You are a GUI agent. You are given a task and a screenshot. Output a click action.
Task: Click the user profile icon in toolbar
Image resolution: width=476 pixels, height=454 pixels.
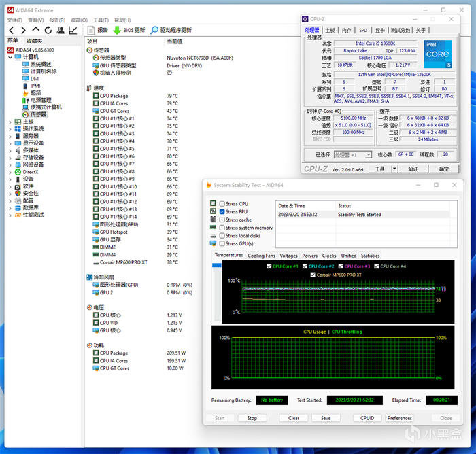pos(60,30)
